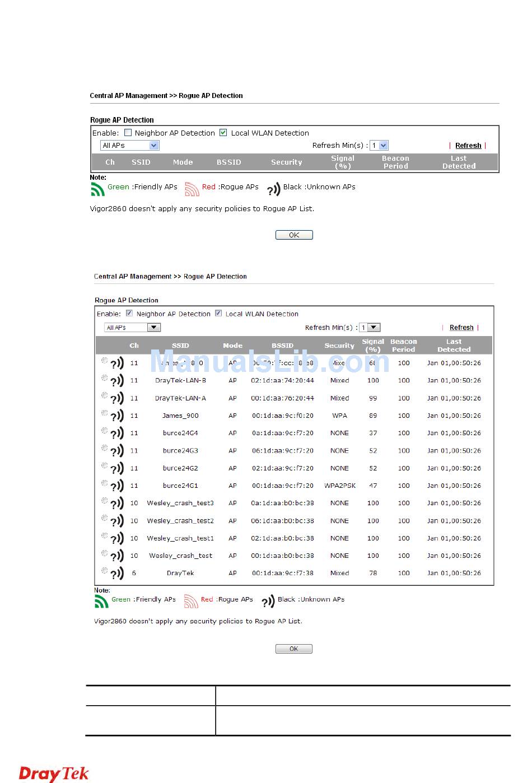Click the unknown AP icon beside James_900
The width and height of the screenshot is (532, 783).
coord(117,416)
